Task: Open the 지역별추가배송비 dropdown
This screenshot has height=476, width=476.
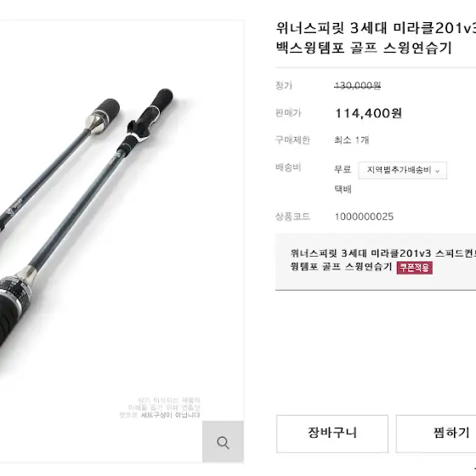Action: [402, 170]
